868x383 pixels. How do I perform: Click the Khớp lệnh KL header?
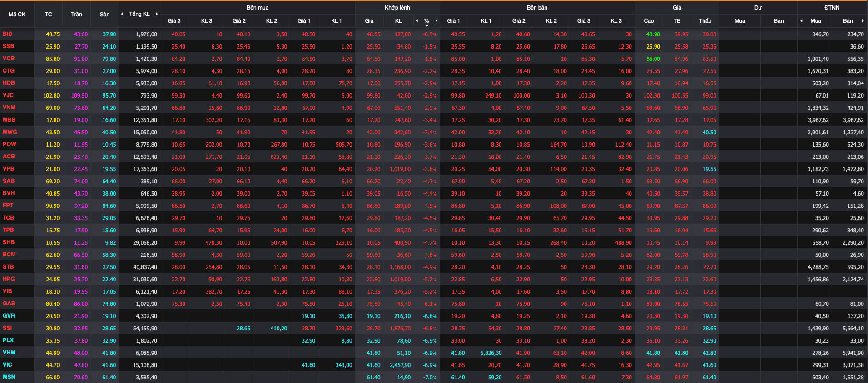(398, 21)
